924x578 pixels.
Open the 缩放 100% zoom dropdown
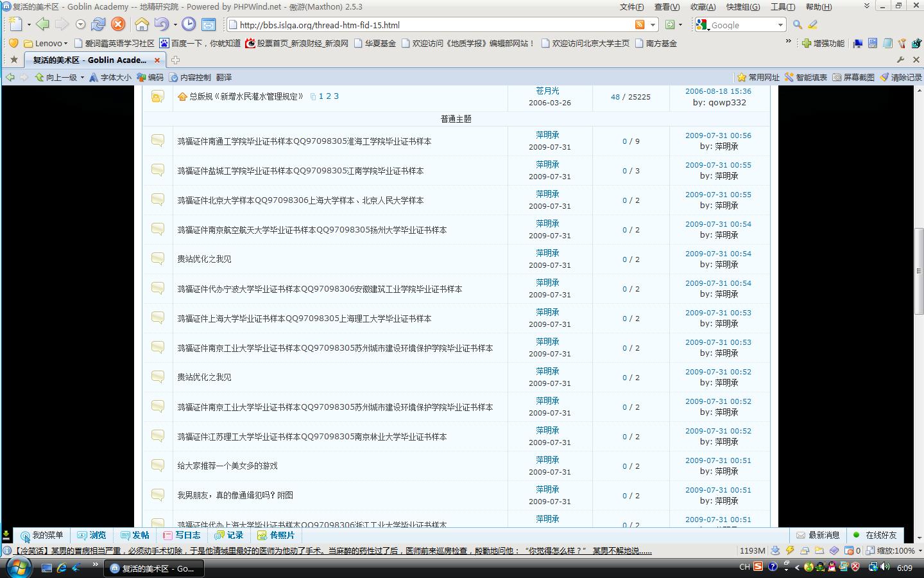click(x=920, y=550)
